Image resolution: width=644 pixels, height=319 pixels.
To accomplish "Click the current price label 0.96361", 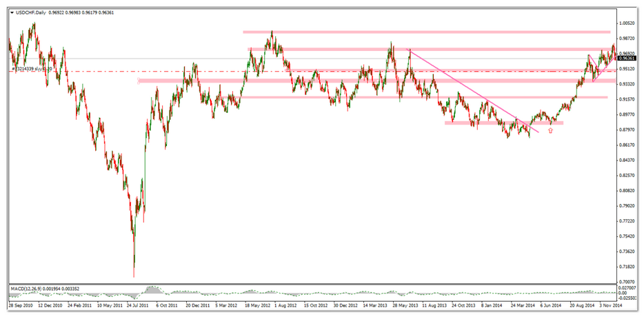I will [x=626, y=59].
